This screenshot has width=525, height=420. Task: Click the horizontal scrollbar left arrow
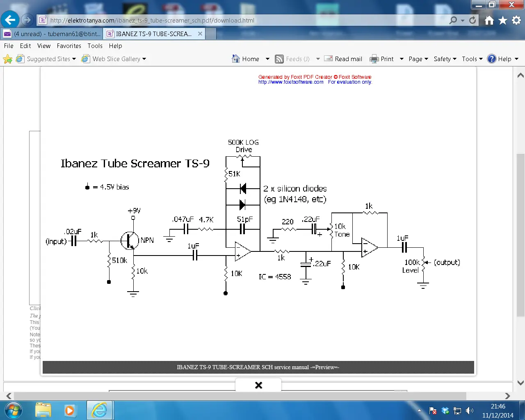tap(9, 396)
